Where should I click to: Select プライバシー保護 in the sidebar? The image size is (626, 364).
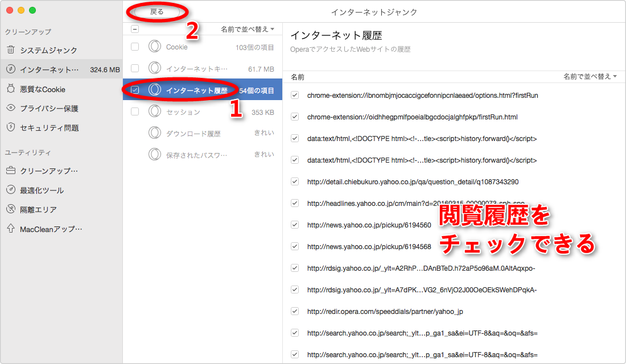tap(49, 109)
